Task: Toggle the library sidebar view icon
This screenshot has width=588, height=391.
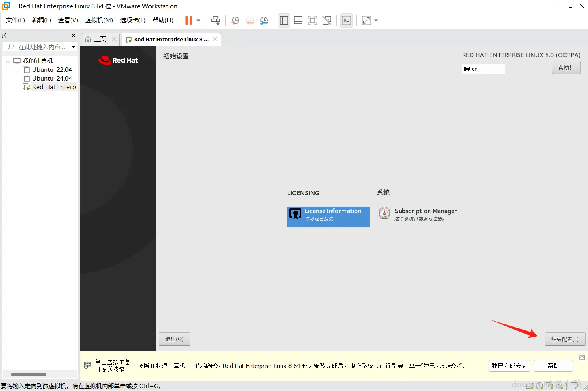Action: point(284,21)
